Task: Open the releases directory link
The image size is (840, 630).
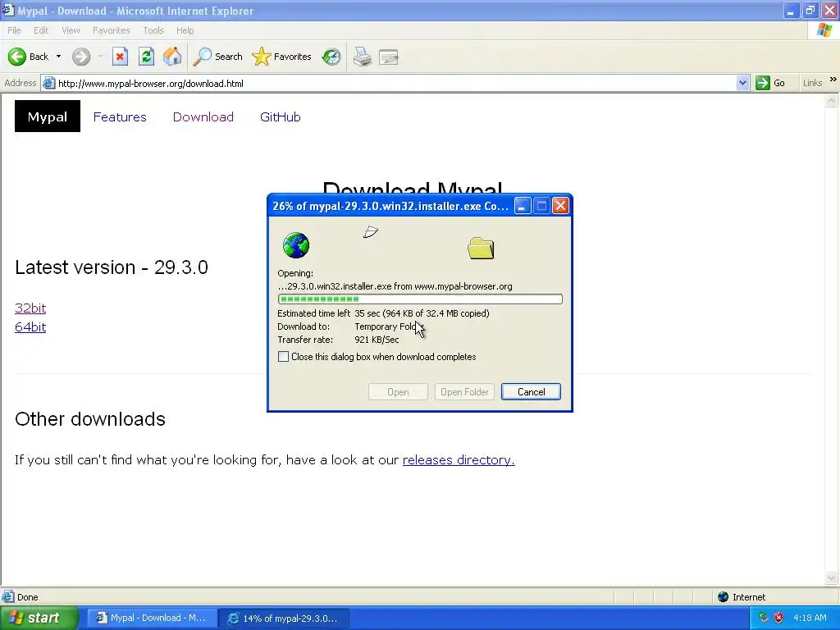Action: pos(459,460)
